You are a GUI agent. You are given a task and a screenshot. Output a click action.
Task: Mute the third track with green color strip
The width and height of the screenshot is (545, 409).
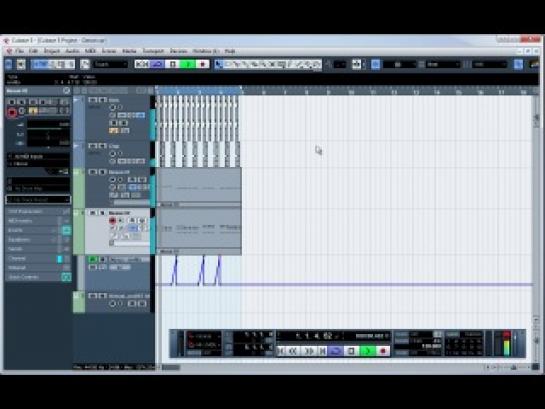(x=92, y=172)
